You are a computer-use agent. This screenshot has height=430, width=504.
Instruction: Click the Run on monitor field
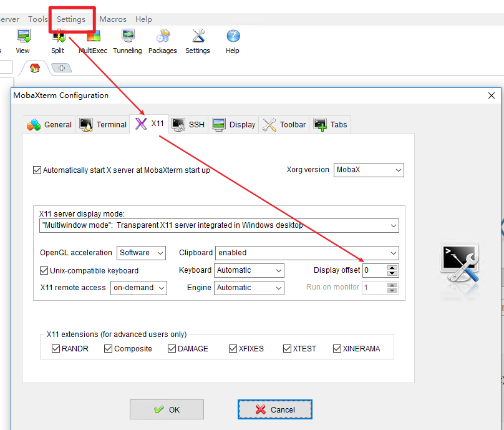375,288
